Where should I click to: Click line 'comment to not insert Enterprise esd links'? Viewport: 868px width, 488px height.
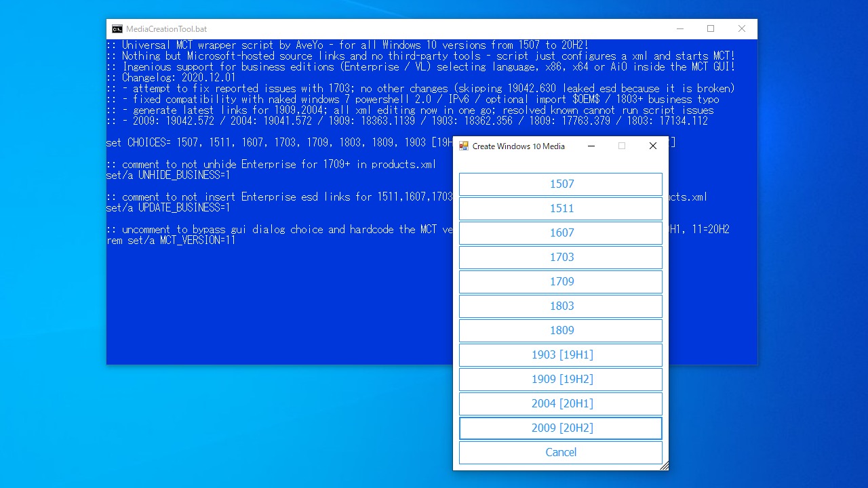click(279, 197)
